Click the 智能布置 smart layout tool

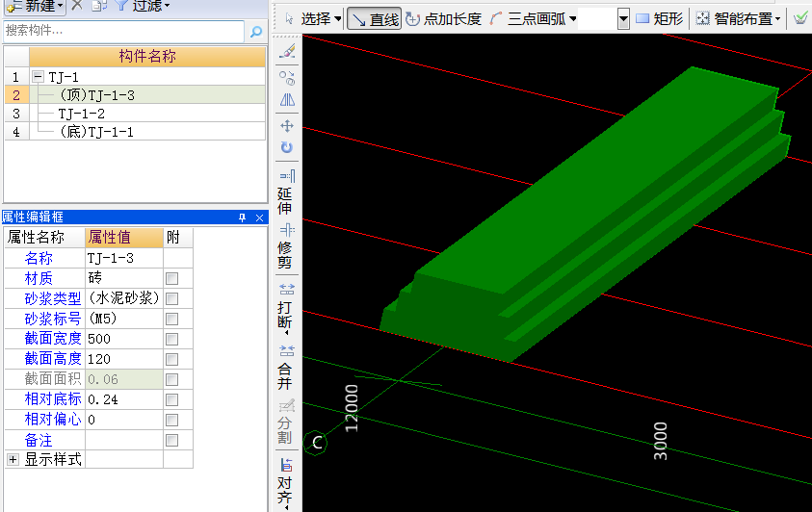point(735,19)
